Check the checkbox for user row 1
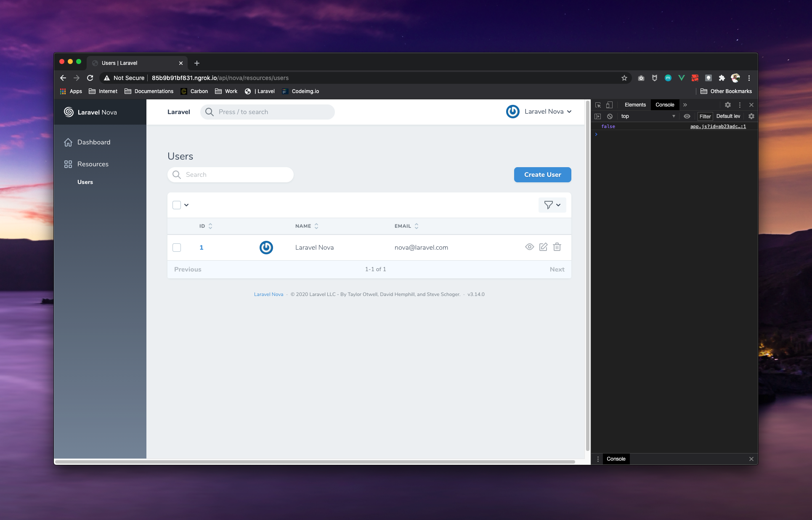This screenshot has width=812, height=520. tap(177, 248)
